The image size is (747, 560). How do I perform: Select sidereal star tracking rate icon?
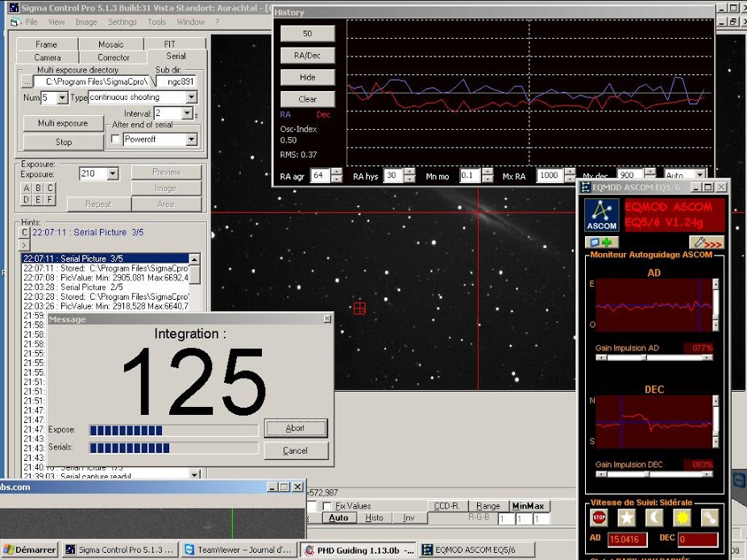click(x=626, y=517)
